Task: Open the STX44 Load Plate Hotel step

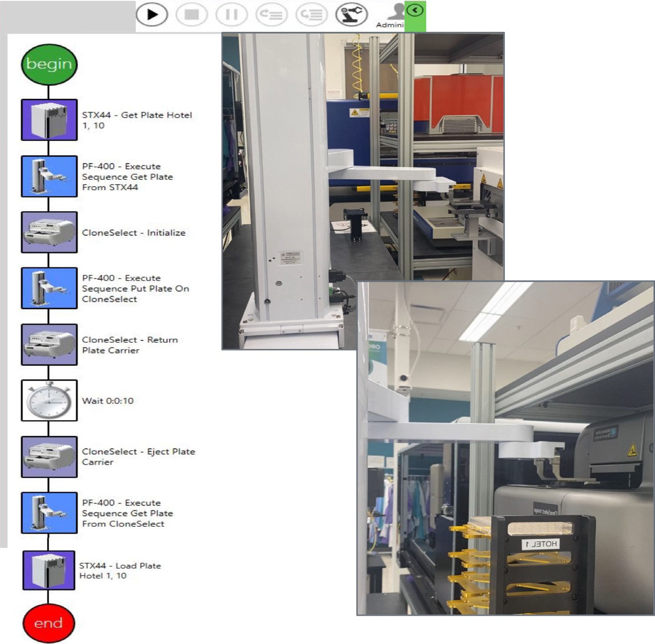Action: 48,570
